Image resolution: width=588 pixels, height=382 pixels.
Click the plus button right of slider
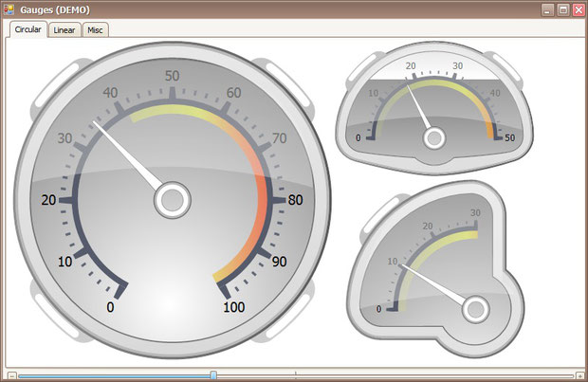point(579,375)
